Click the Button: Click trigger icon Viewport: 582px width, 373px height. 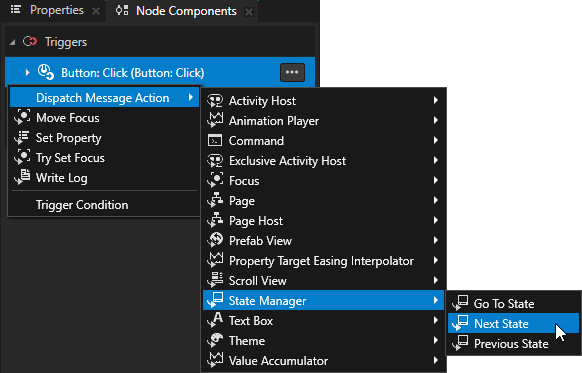46,72
